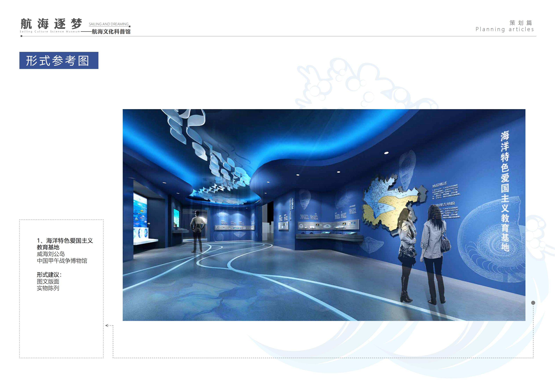Image resolution: width=555 pixels, height=392 pixels.
Task: Click the 中国甲午战争博物馆 caption line
Action: coord(62,261)
